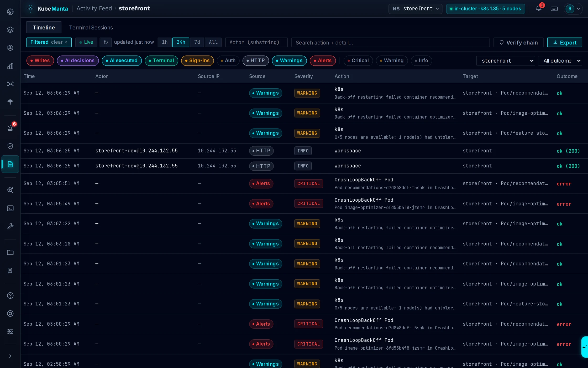
Task: Open the bar chart metrics sidebar icon
Action: (x=10, y=66)
